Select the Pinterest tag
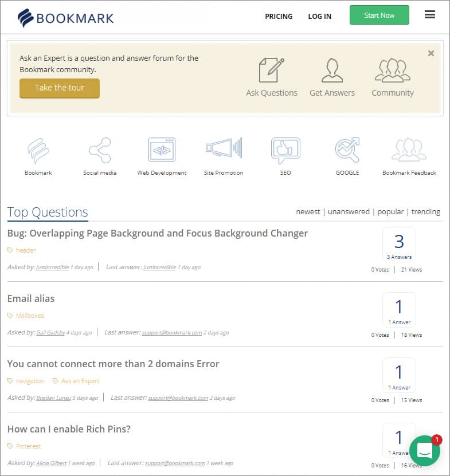 tap(28, 446)
